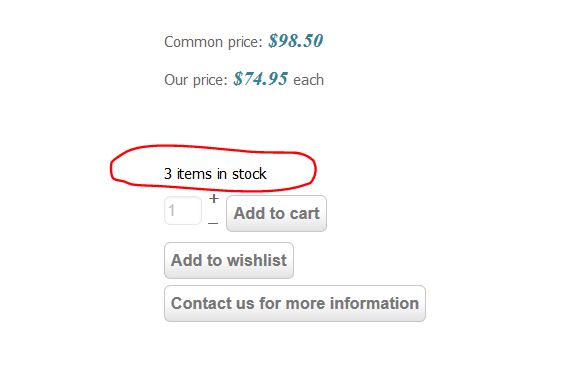The width and height of the screenshot is (582, 369).
Task: Request details via Contact us button
Action: 295,303
